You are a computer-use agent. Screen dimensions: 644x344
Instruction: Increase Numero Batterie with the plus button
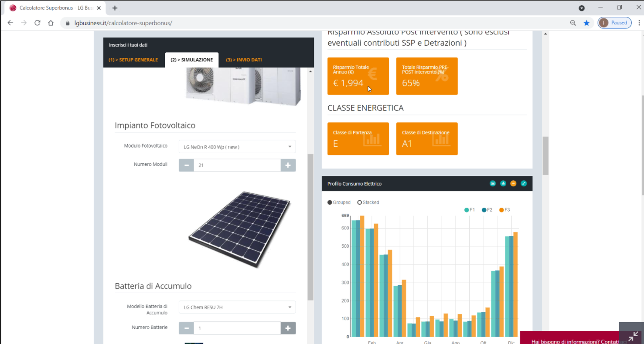[288, 328]
